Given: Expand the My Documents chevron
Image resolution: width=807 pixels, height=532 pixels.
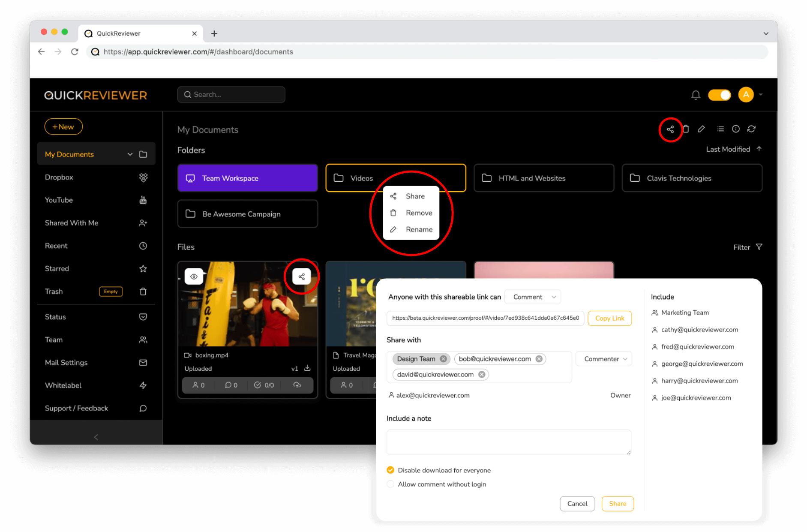Looking at the screenshot, I should [x=130, y=154].
